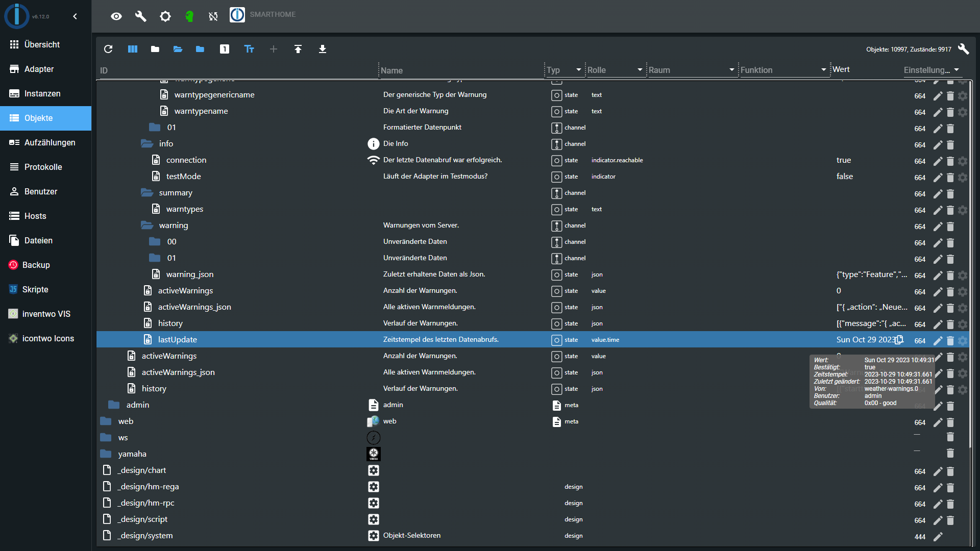Expand all folders icon
The image size is (980, 551).
click(178, 49)
